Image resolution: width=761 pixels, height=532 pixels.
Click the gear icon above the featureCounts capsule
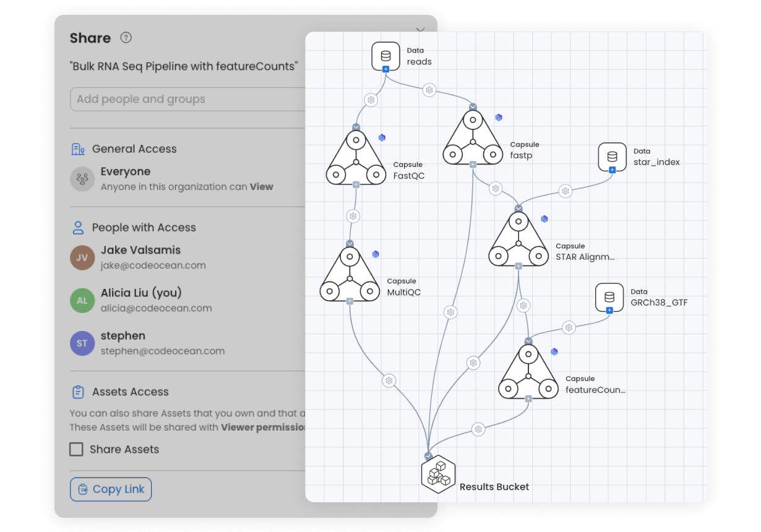523,306
